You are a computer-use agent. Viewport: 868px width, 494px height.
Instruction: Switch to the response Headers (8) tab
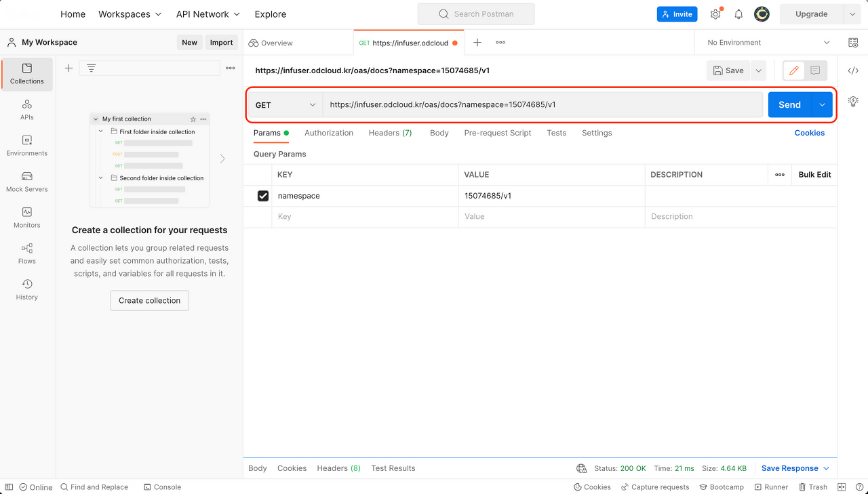(x=338, y=468)
